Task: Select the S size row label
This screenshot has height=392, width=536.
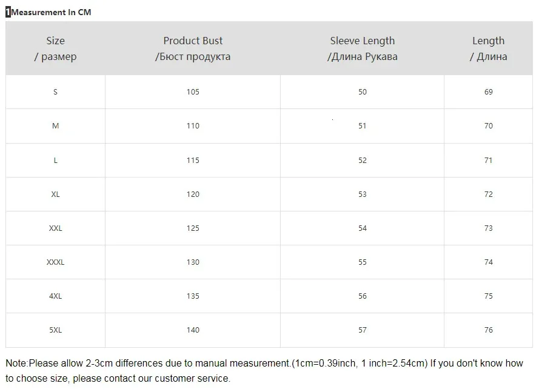Action: 55,92
